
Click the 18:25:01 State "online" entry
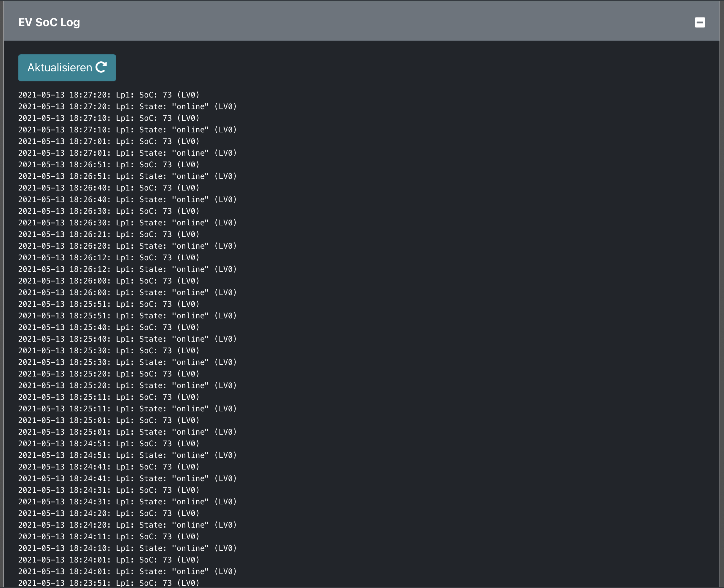(127, 432)
